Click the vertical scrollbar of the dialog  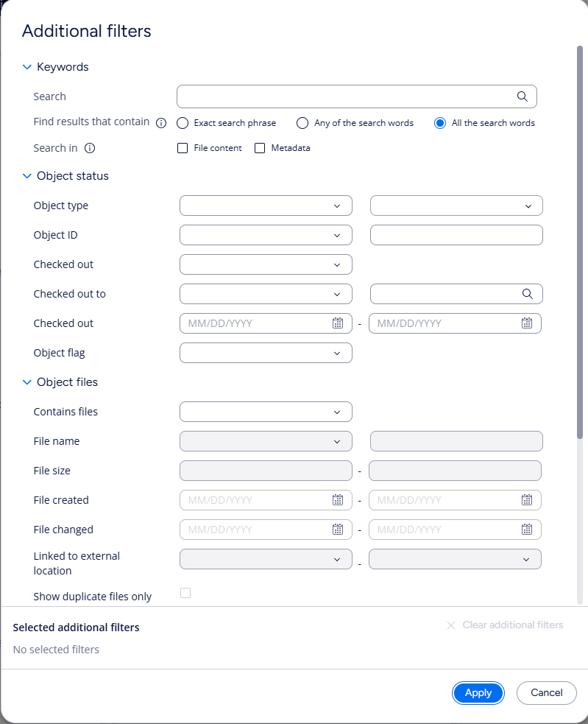tap(580, 243)
